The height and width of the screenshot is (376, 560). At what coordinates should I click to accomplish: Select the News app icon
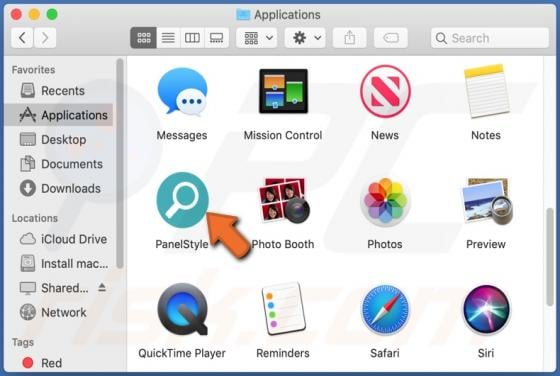tap(385, 91)
